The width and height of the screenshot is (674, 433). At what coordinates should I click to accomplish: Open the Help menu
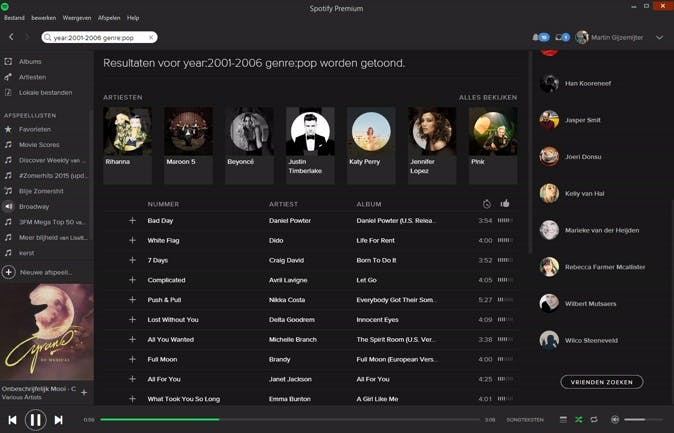[133, 18]
